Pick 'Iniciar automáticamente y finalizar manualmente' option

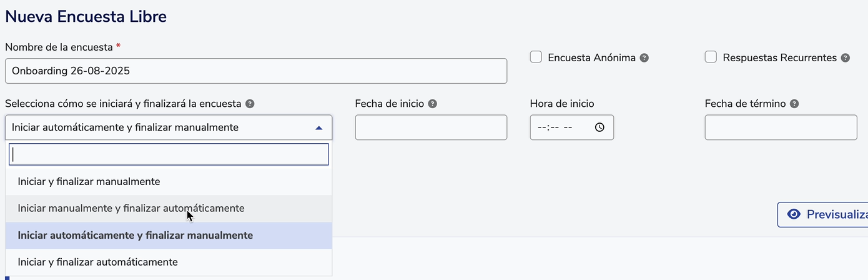pos(136,235)
